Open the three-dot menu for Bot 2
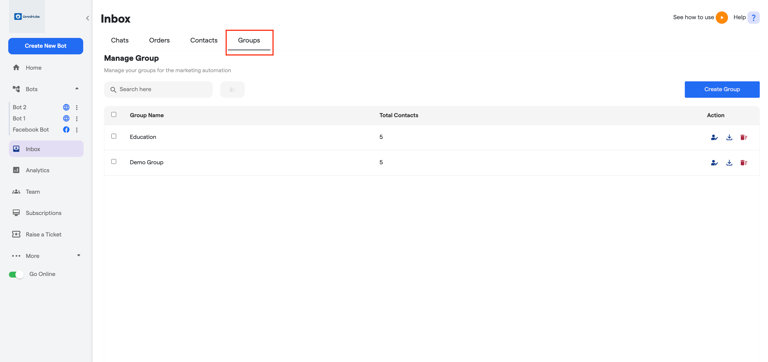 coord(76,107)
